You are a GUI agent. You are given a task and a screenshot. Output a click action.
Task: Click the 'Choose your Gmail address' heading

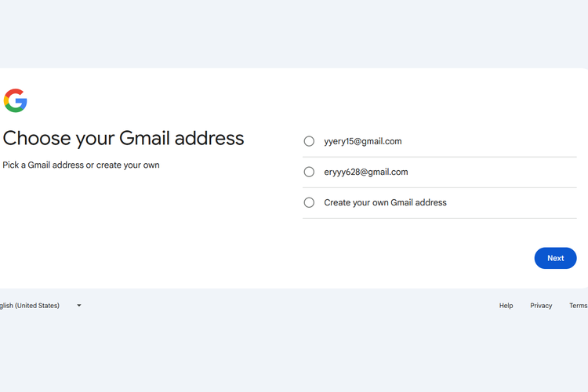click(x=123, y=139)
